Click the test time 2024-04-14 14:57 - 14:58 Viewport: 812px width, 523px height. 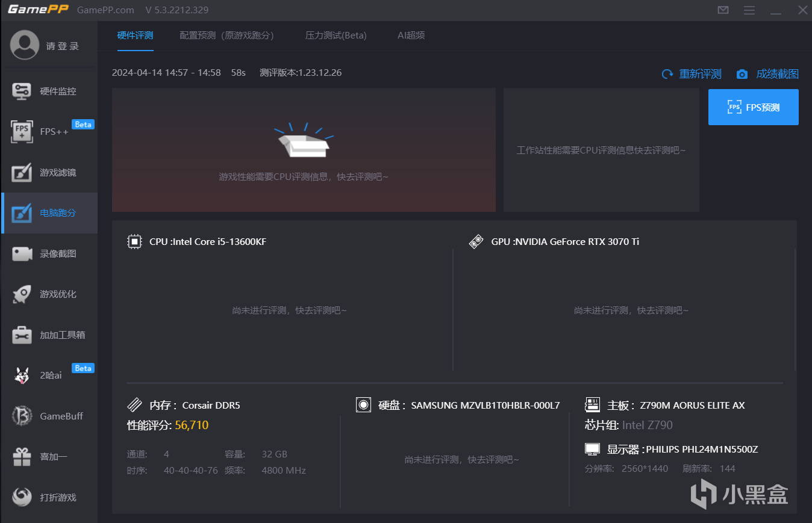pyautogui.click(x=166, y=73)
